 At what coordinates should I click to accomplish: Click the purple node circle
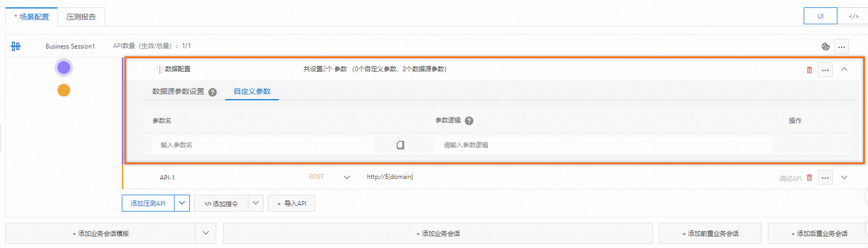pyautogui.click(x=64, y=68)
